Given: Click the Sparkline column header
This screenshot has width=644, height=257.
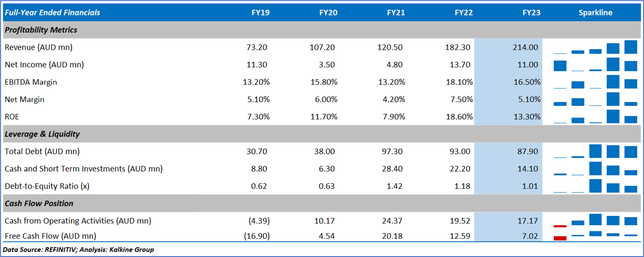Looking at the screenshot, I should click(595, 12).
